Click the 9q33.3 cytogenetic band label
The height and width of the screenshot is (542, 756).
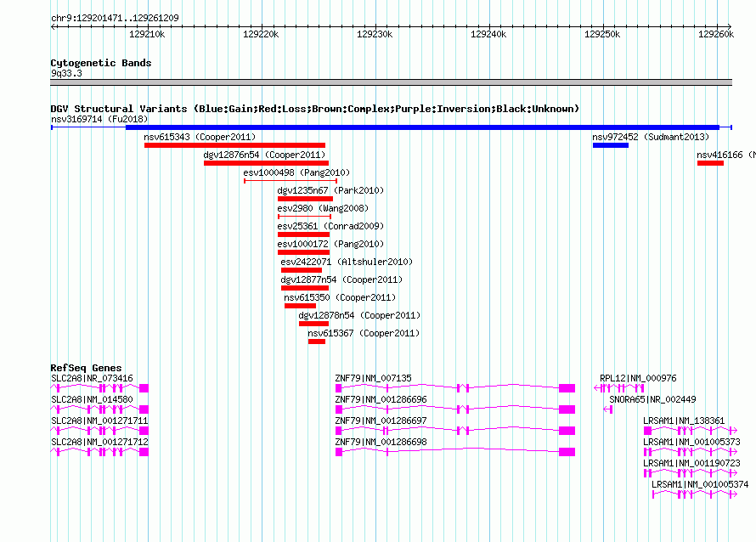click(x=66, y=73)
